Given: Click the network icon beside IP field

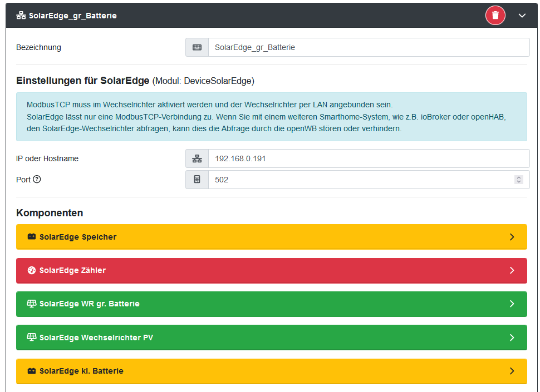Looking at the screenshot, I should click(197, 158).
